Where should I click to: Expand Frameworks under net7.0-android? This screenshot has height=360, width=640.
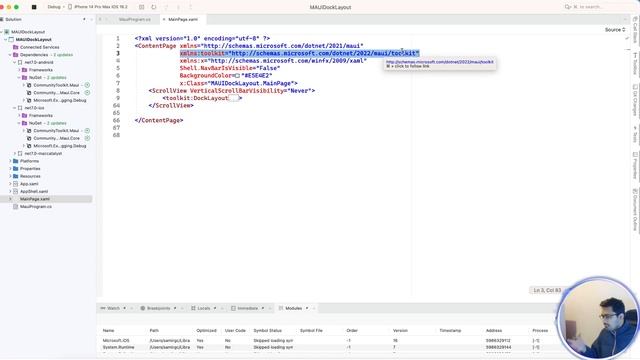click(x=19, y=70)
